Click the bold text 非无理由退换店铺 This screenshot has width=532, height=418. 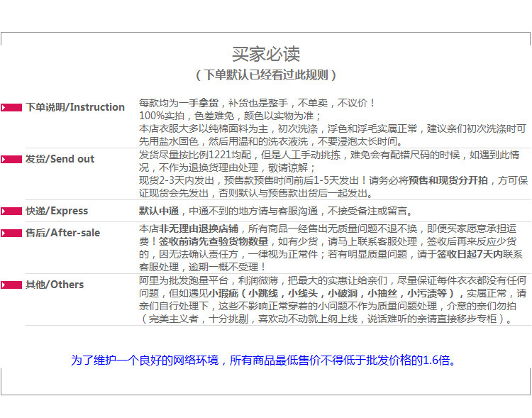tap(199, 229)
